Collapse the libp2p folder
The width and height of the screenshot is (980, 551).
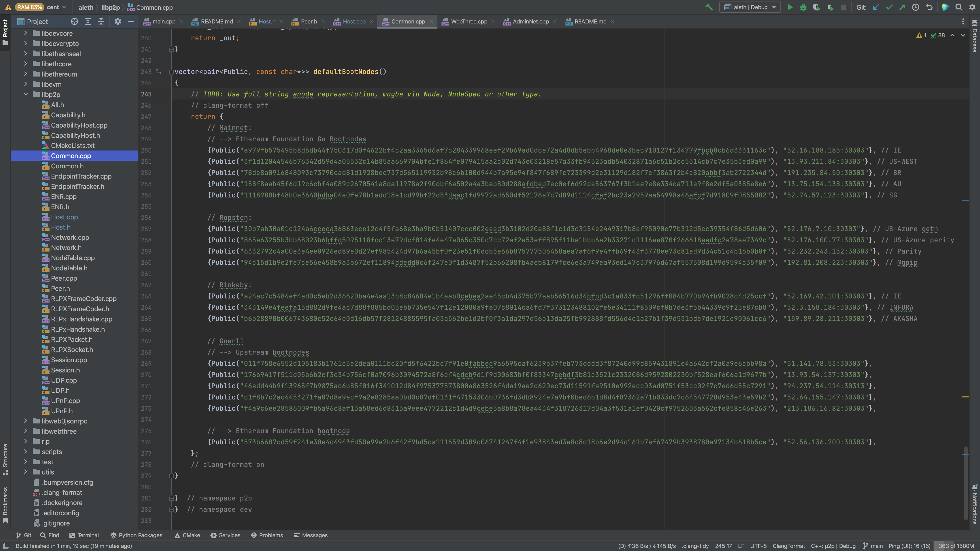pos(26,94)
